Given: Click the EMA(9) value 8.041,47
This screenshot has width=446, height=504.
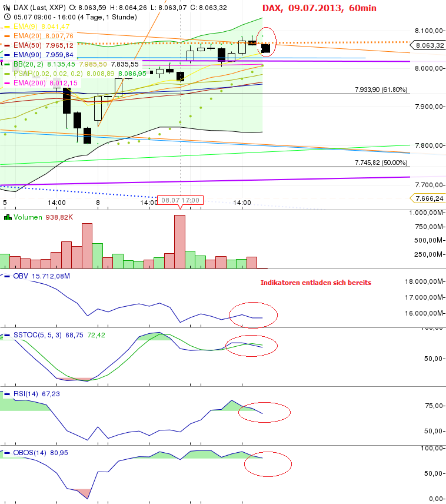Looking at the screenshot, I should 55,26.
